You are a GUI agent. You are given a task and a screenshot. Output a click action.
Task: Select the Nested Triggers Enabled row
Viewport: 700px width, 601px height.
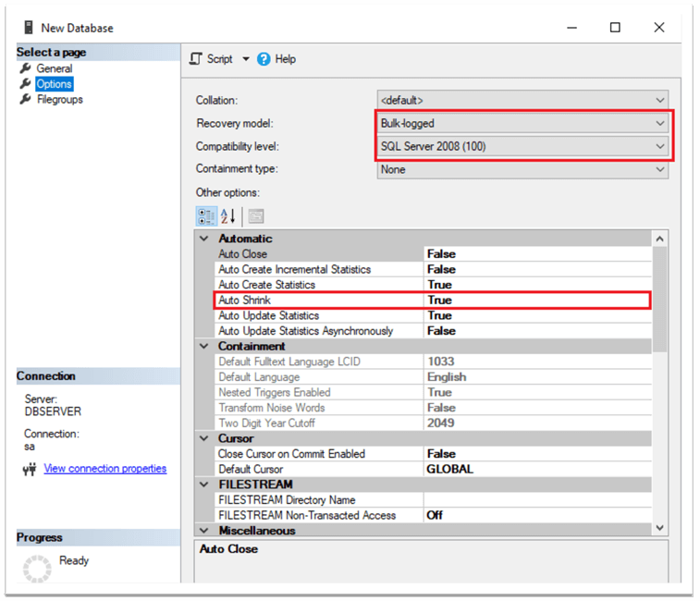(433, 392)
